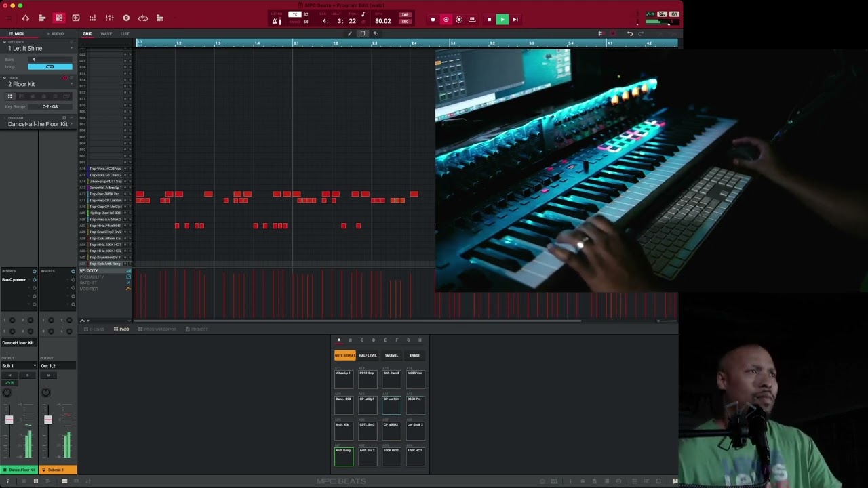Switch to the GRID tab
This screenshot has width=868, height=488.
pyautogui.click(x=87, y=33)
